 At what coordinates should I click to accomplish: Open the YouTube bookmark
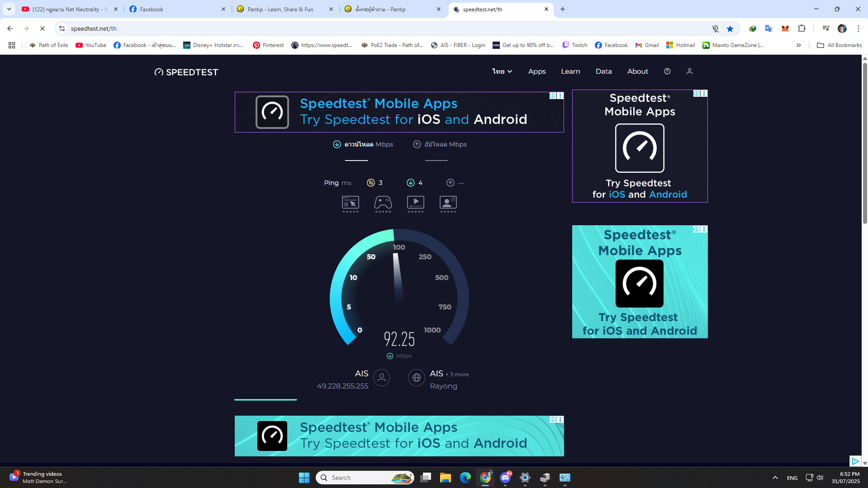[x=91, y=45]
